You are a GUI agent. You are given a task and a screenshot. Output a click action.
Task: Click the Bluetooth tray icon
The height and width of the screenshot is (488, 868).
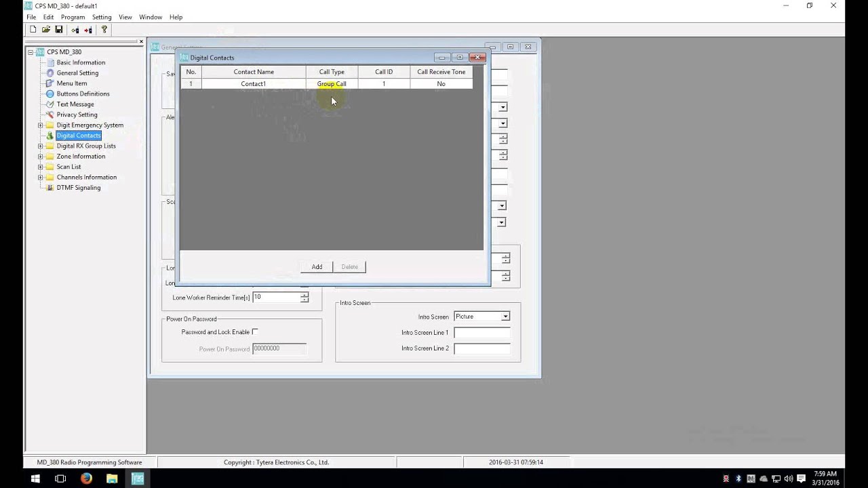pyautogui.click(x=738, y=479)
